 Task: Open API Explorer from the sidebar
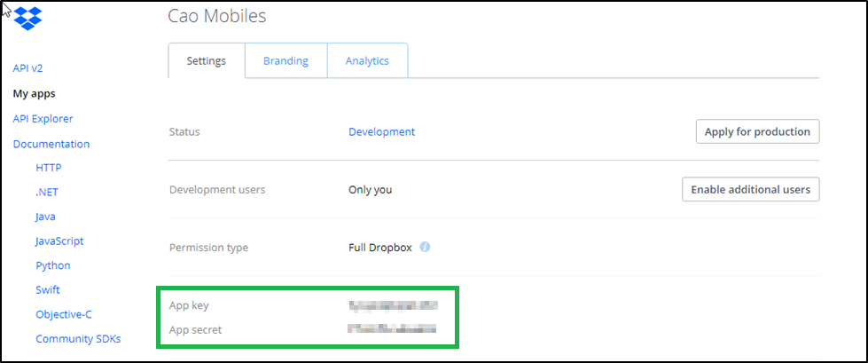[x=43, y=119]
